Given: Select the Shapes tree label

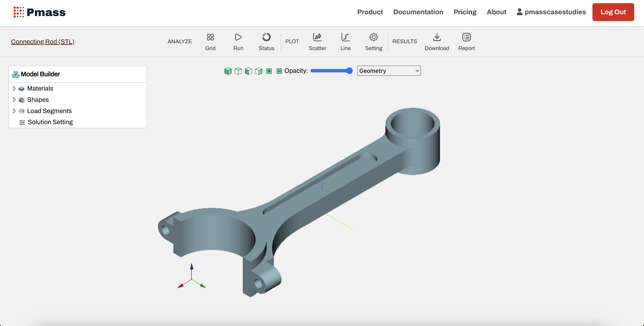Looking at the screenshot, I should (38, 99).
